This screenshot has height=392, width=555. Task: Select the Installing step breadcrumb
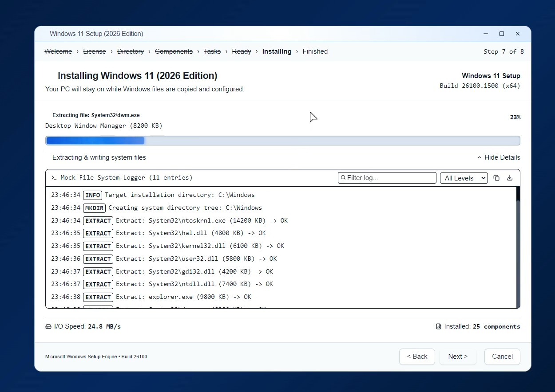coord(277,51)
